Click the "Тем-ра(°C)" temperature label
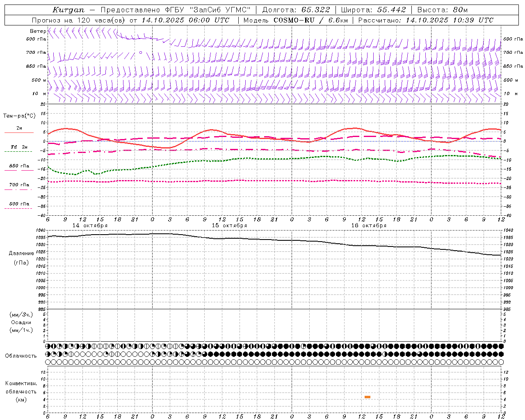 tap(19, 116)
